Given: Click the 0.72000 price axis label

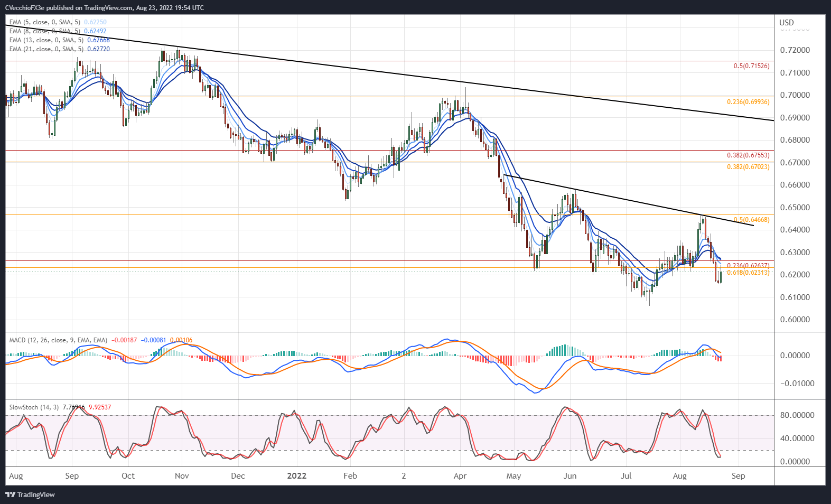Looking at the screenshot, I should [795, 50].
